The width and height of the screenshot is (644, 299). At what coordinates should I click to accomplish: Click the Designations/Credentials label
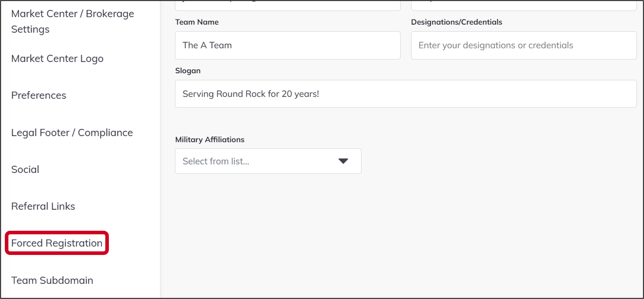pyautogui.click(x=457, y=22)
